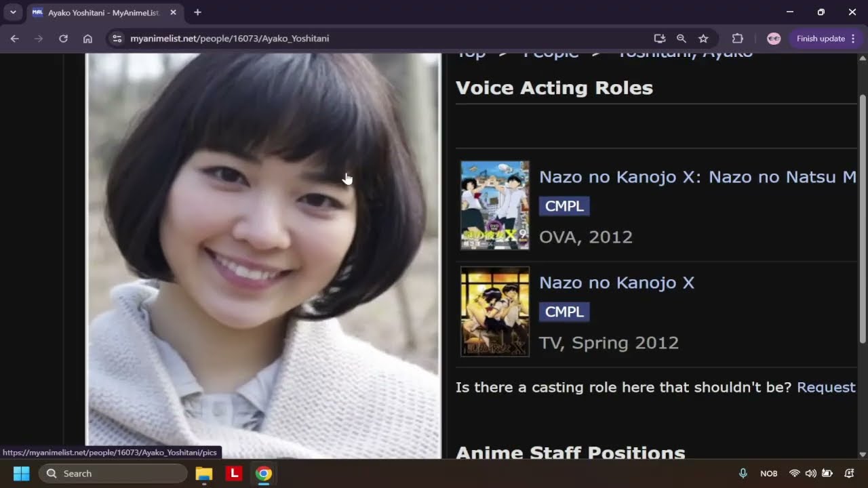Click the install app icon in address bar
This screenshot has width=868, height=488.
click(659, 39)
